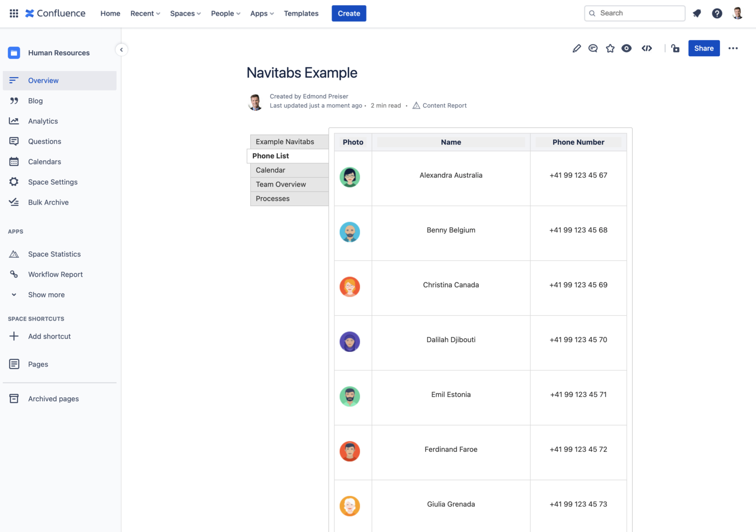Viewport: 756px width, 532px height.
Task: Open the Atlassian app switcher grid
Action: click(13, 13)
